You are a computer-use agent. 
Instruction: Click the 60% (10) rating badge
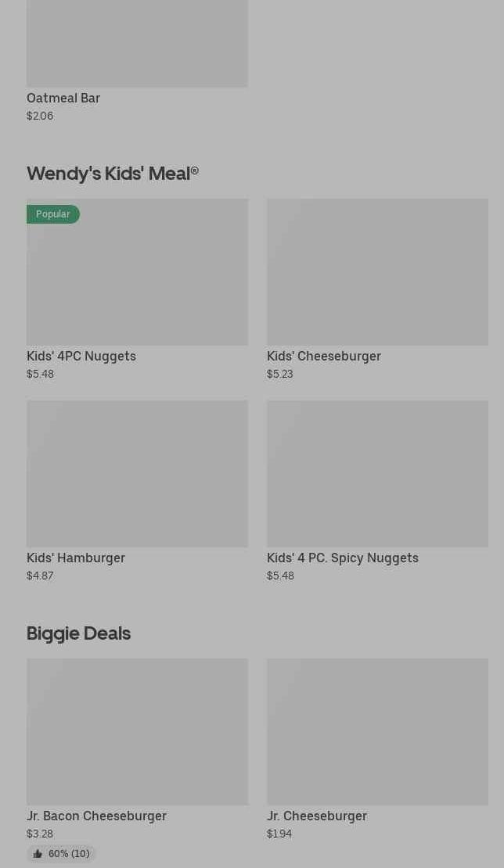[61, 854]
